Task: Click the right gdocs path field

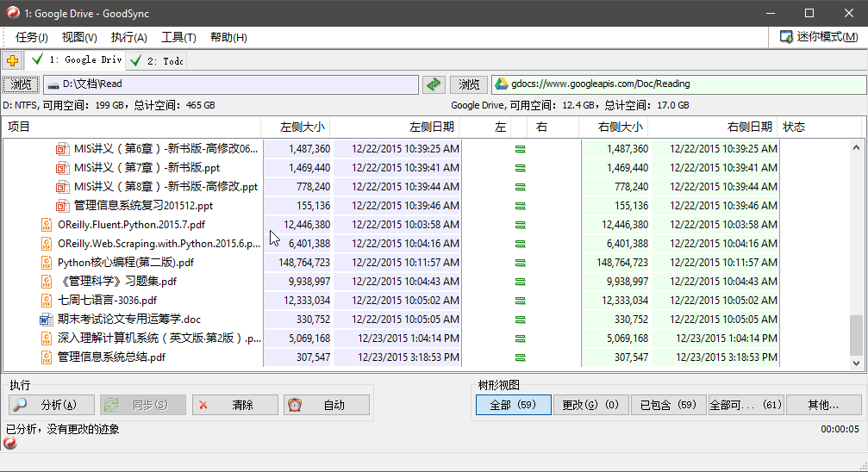Action: click(x=678, y=84)
